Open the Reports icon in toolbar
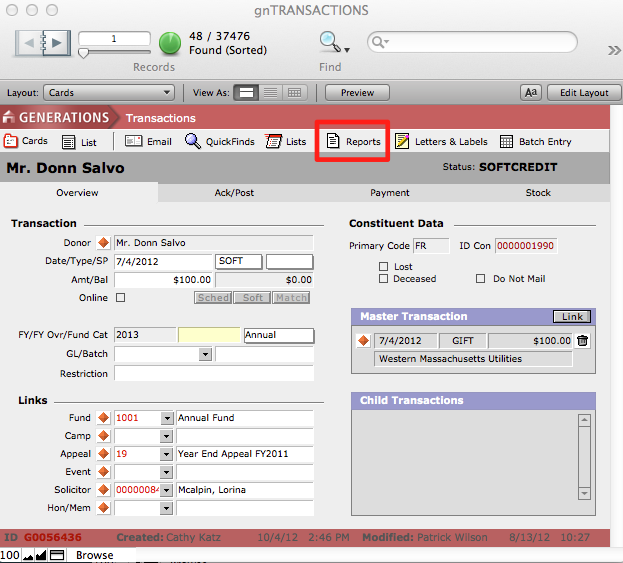Image resolution: width=623 pixels, height=563 pixels. coord(334,142)
